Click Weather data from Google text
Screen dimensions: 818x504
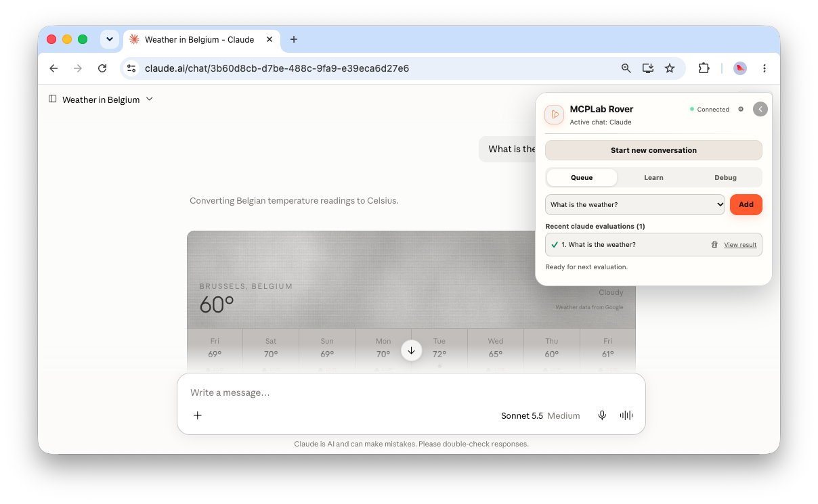589,307
